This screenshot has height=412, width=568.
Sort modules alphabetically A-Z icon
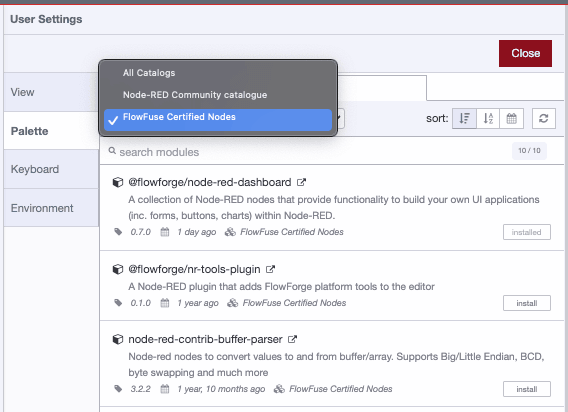point(488,118)
